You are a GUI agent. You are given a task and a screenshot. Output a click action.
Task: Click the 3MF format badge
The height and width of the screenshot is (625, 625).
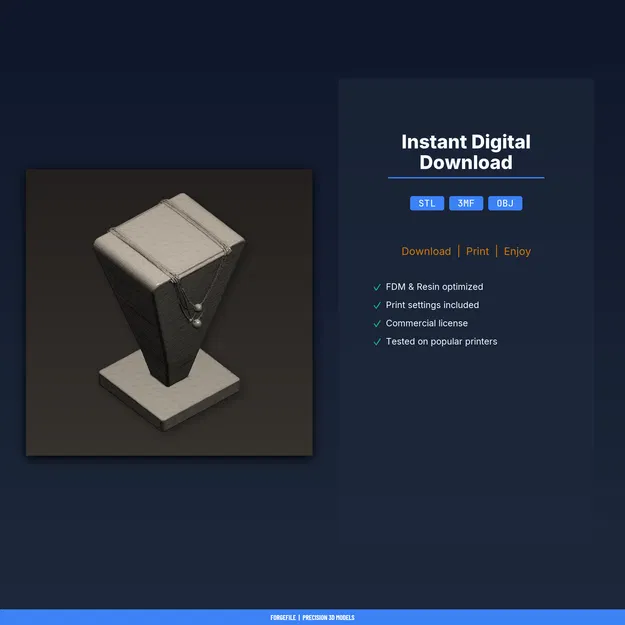pyautogui.click(x=466, y=203)
